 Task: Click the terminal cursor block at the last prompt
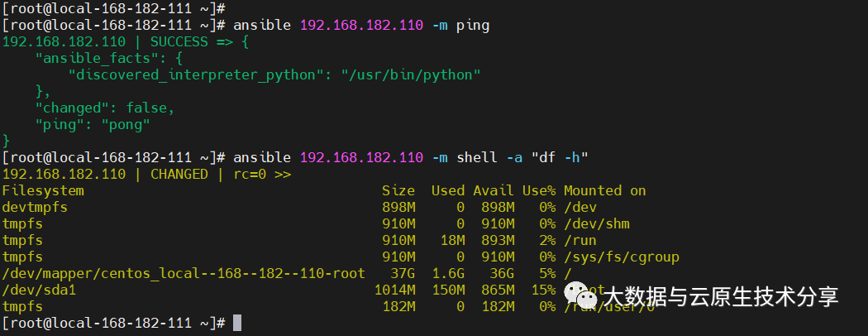(237, 323)
